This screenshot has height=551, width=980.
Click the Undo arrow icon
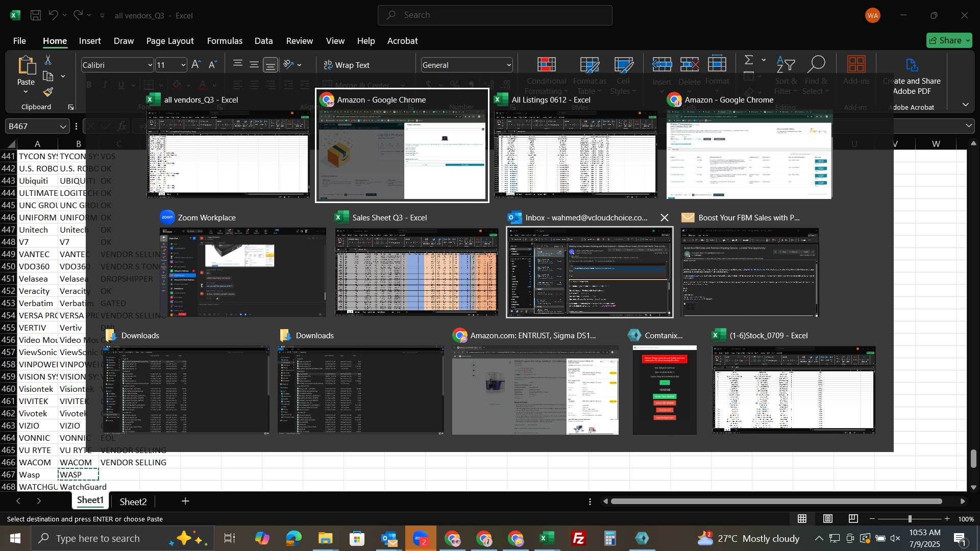[53, 15]
